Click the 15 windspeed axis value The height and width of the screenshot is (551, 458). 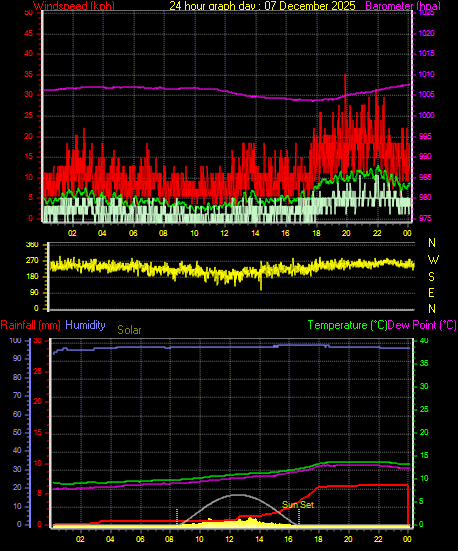click(28, 156)
